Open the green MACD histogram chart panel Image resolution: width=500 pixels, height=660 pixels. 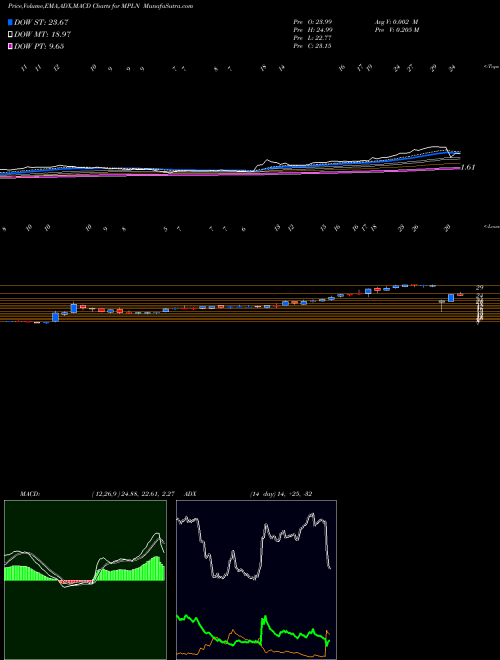[85, 580]
